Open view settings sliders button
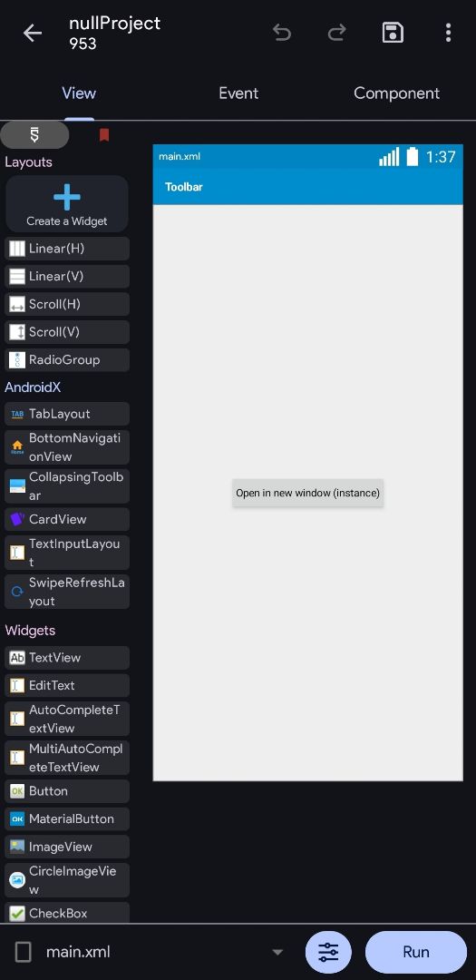476x980 pixels. (x=328, y=952)
